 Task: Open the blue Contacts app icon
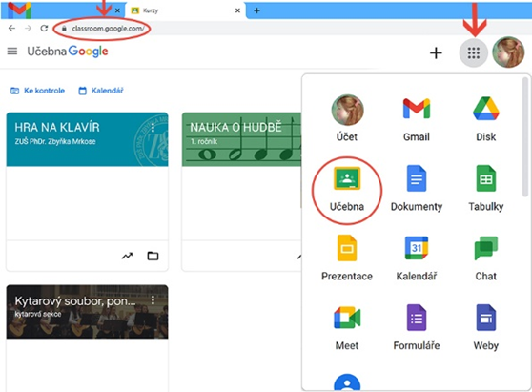tap(347, 382)
